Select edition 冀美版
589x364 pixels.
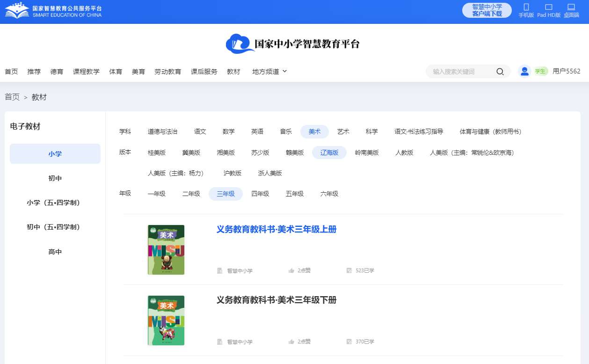pyautogui.click(x=191, y=153)
